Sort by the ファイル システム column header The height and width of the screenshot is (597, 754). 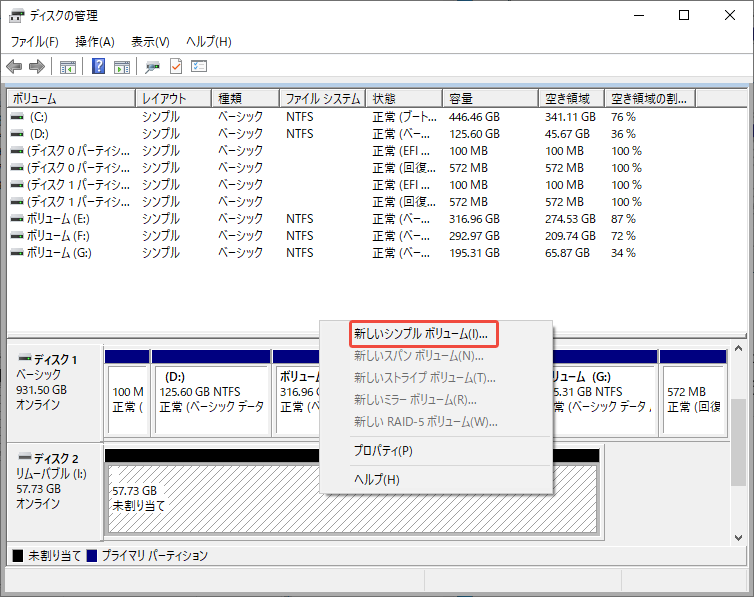pos(322,99)
